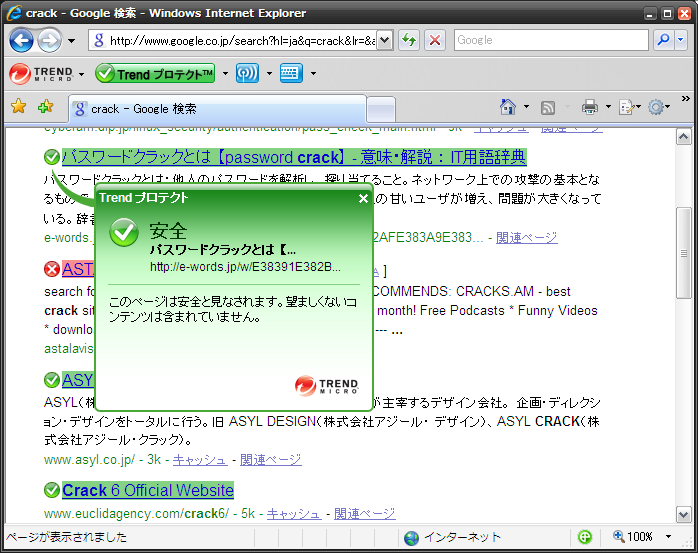This screenshot has width=698, height=553.
Task: Close the Trend プロテクト popup
Action: [363, 199]
